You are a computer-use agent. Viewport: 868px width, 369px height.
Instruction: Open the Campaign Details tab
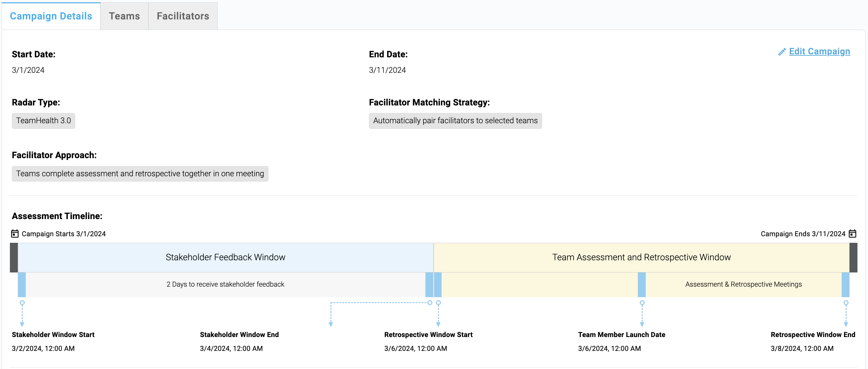(51, 16)
